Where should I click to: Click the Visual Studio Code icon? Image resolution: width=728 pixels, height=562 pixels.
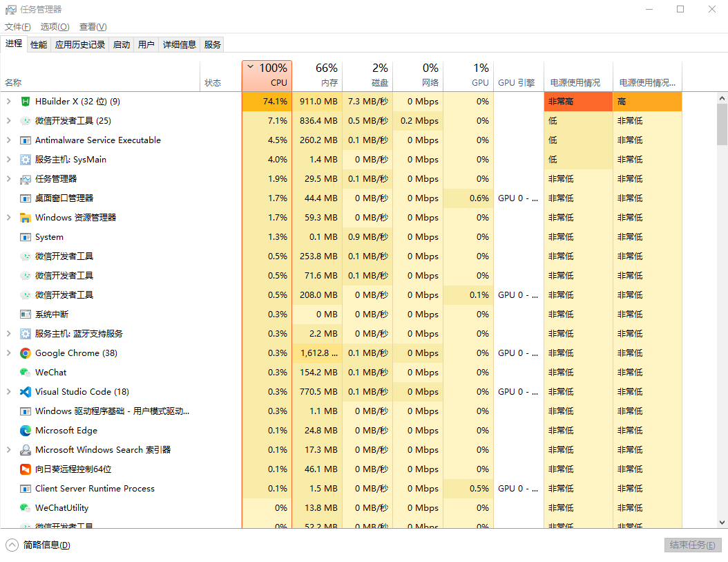tap(26, 392)
